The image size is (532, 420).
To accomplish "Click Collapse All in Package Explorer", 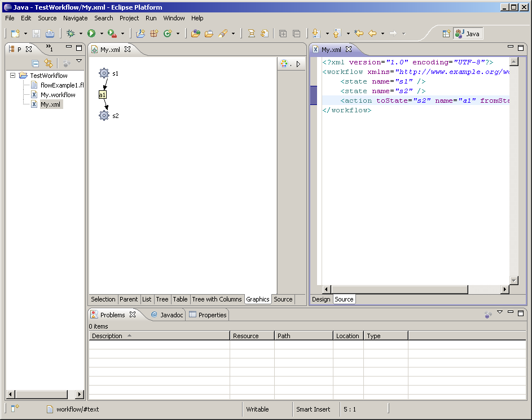I will (x=36, y=64).
